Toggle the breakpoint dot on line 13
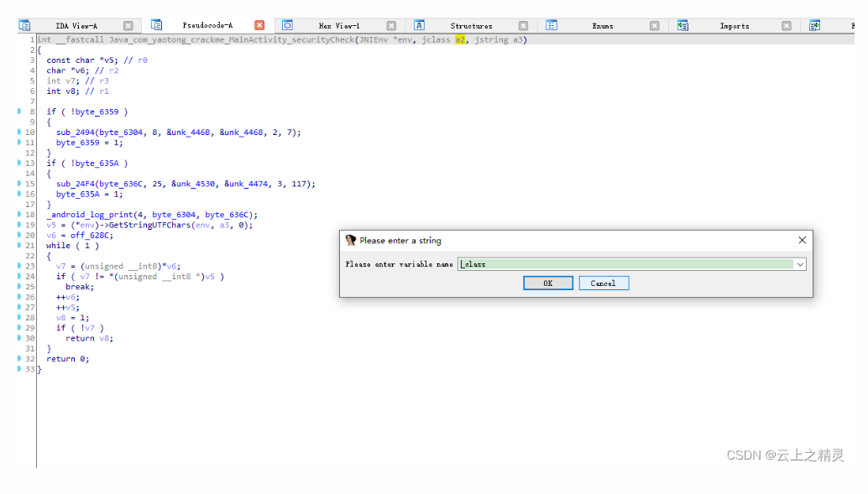Viewport: 868px width, 494px height. coord(19,163)
